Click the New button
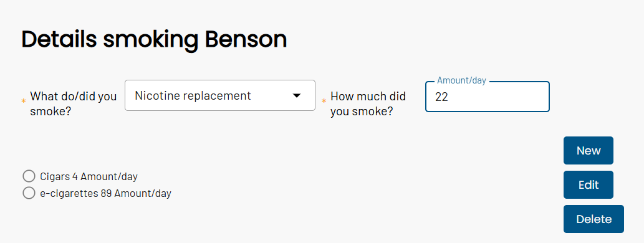Viewport: 644px width, 243px height. pyautogui.click(x=588, y=151)
